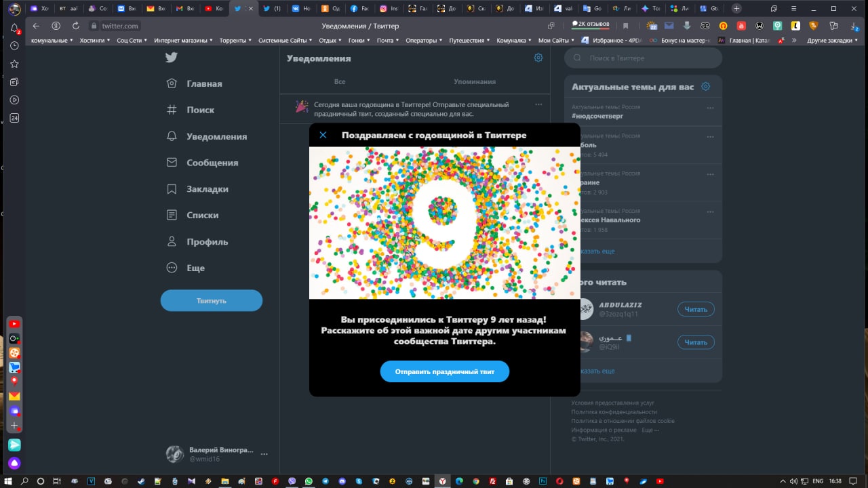Switch to the YouTube browser tab
This screenshot has width=868, height=488.
point(214,9)
